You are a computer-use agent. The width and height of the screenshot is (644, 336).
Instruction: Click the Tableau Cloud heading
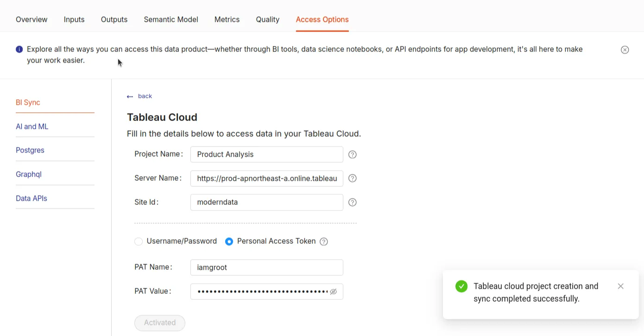pyautogui.click(x=162, y=117)
